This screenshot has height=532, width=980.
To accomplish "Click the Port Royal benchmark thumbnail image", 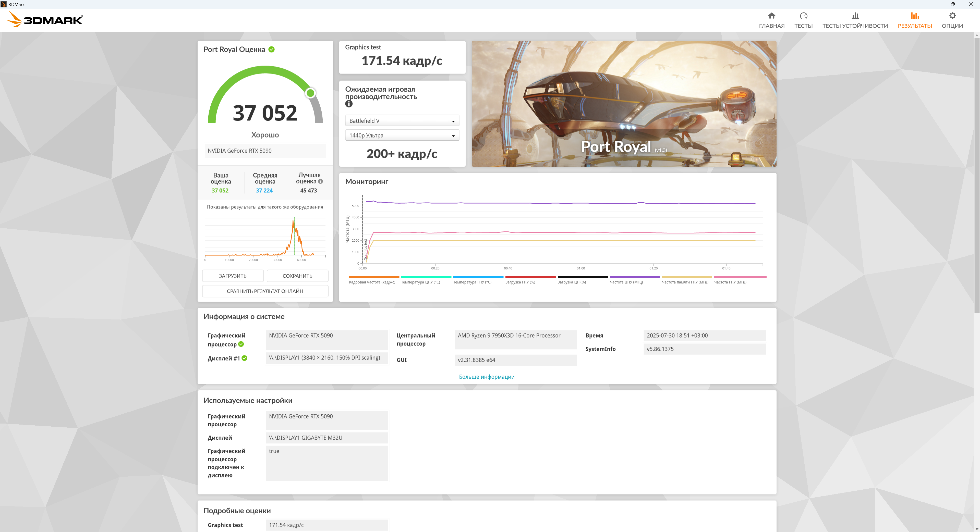I will pos(624,103).
